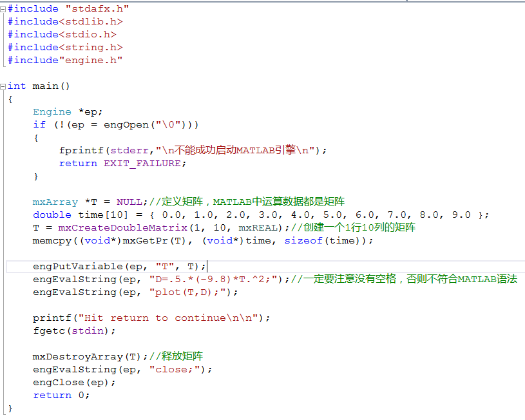Click on the #include<string.h> line
The width and height of the screenshot is (525, 420).
65,48
